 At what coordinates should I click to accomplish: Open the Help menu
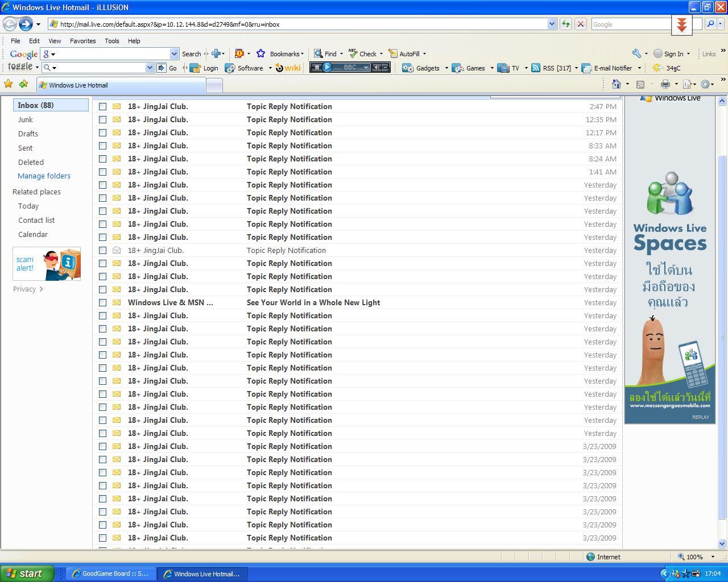tap(134, 41)
